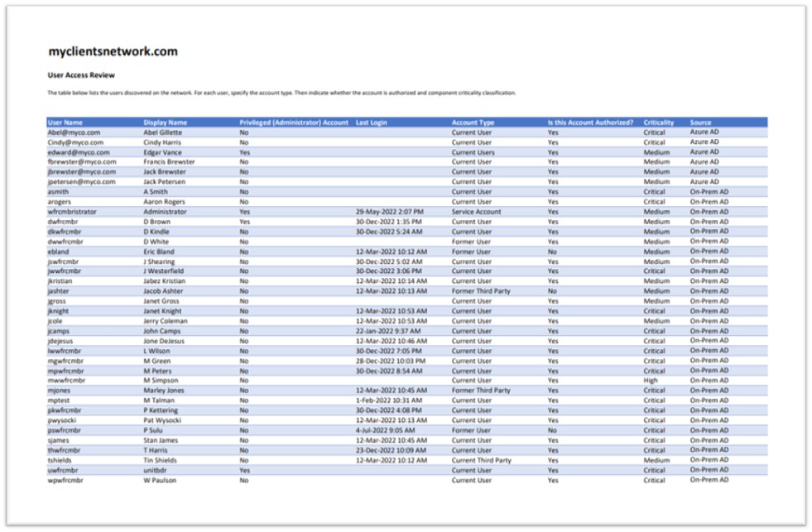Click the unitbdr display name cell
The height and width of the screenshot is (532, 812).
pyautogui.click(x=156, y=470)
